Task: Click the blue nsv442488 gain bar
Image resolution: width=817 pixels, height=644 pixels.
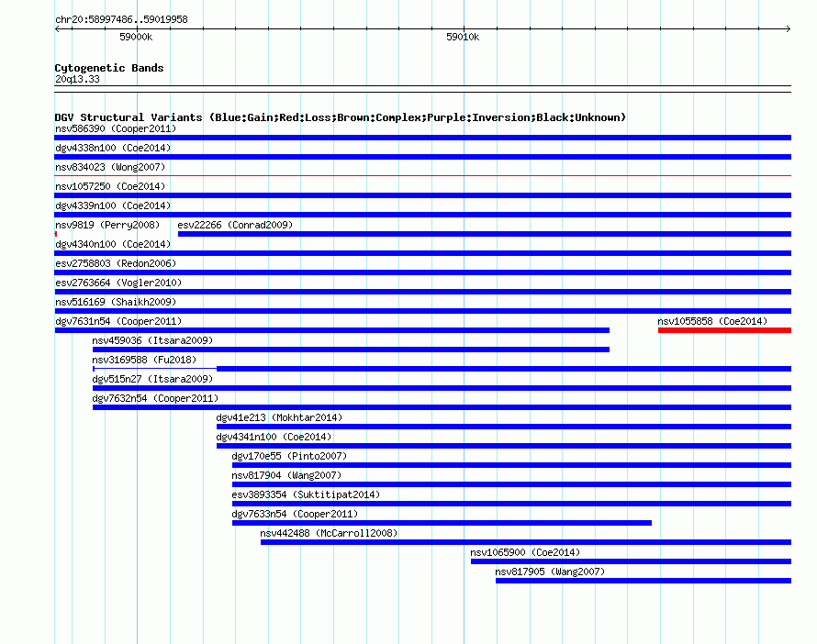Action: click(526, 542)
